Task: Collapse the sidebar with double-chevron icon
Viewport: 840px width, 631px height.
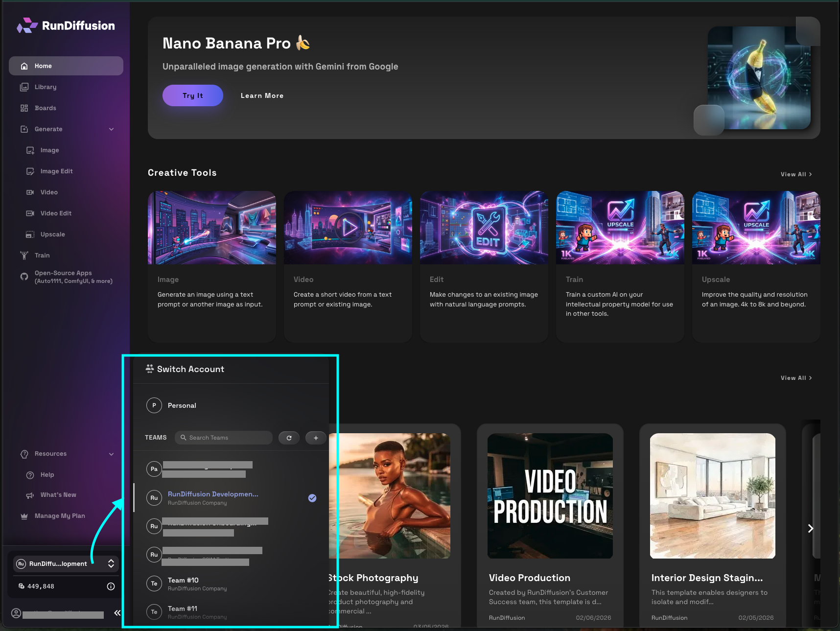Action: coord(117,613)
